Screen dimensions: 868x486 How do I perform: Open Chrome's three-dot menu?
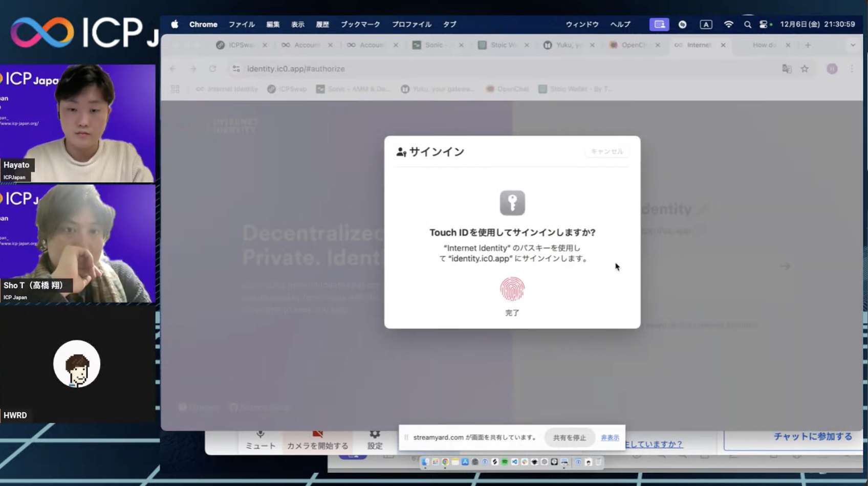point(851,68)
